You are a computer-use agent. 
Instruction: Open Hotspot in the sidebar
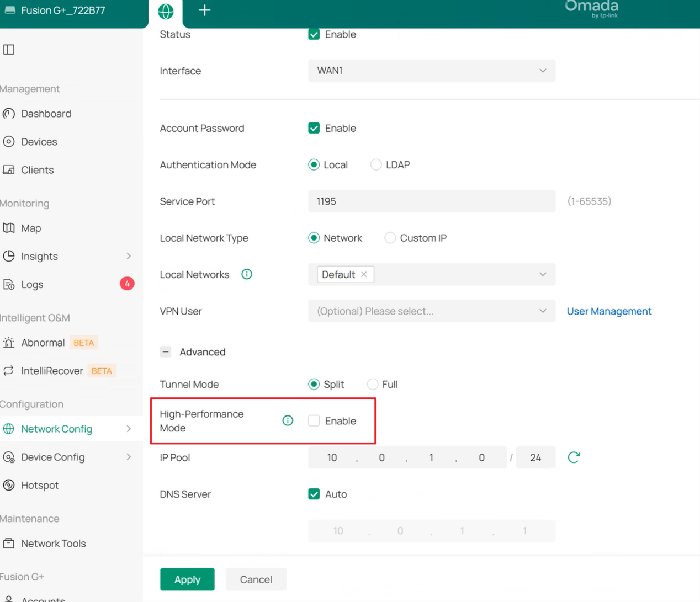pyautogui.click(x=40, y=485)
